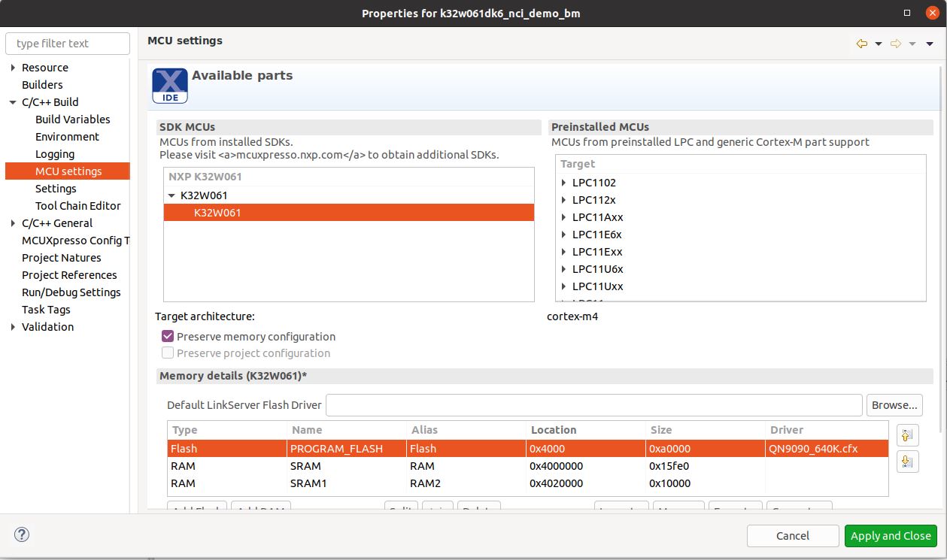Click Apply and Close

click(891, 535)
